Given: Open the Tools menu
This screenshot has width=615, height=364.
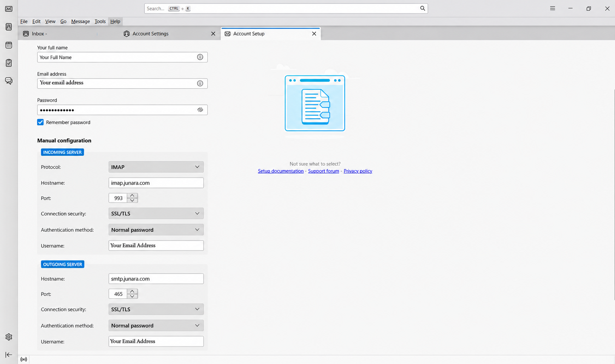Looking at the screenshot, I should pyautogui.click(x=100, y=22).
